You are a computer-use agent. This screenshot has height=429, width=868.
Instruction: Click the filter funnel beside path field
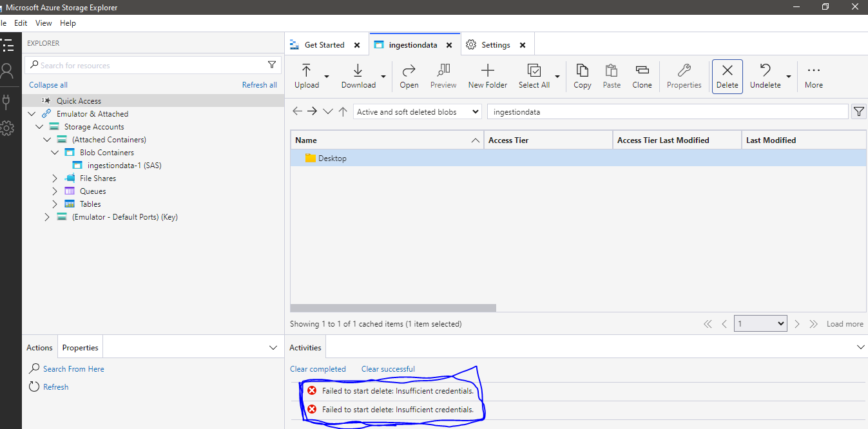click(x=858, y=111)
